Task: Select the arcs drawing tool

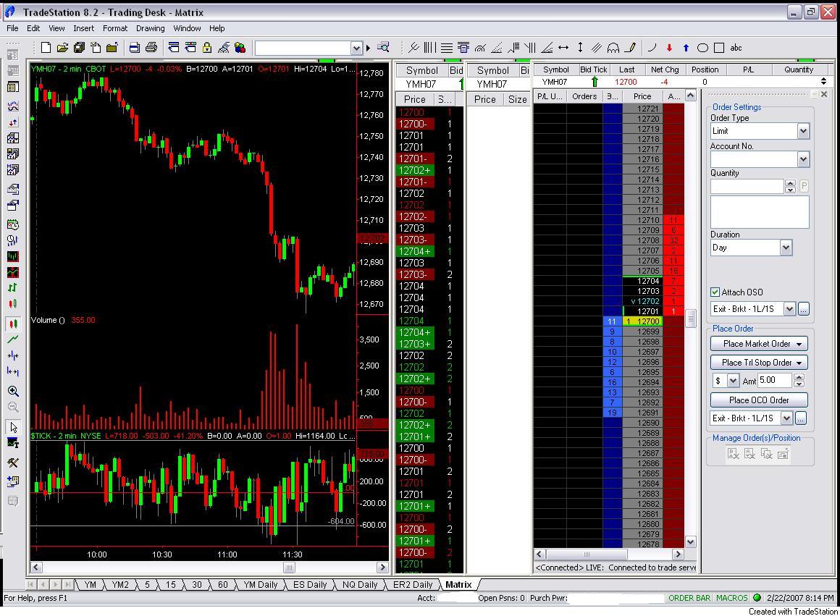Action: [x=613, y=48]
